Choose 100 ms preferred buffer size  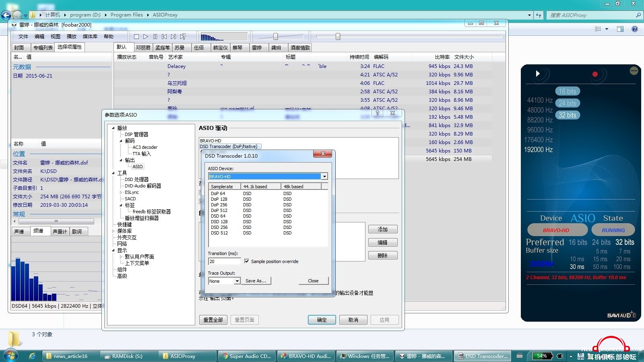pos(622,267)
